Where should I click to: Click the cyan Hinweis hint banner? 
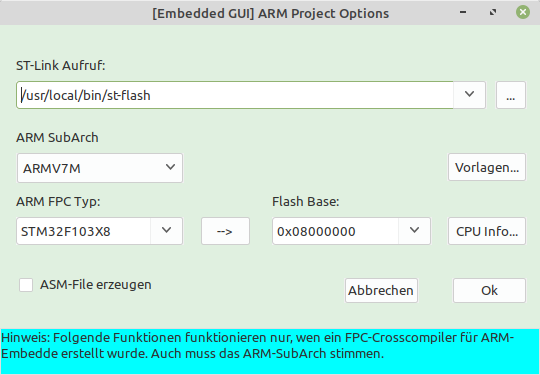[270, 351]
